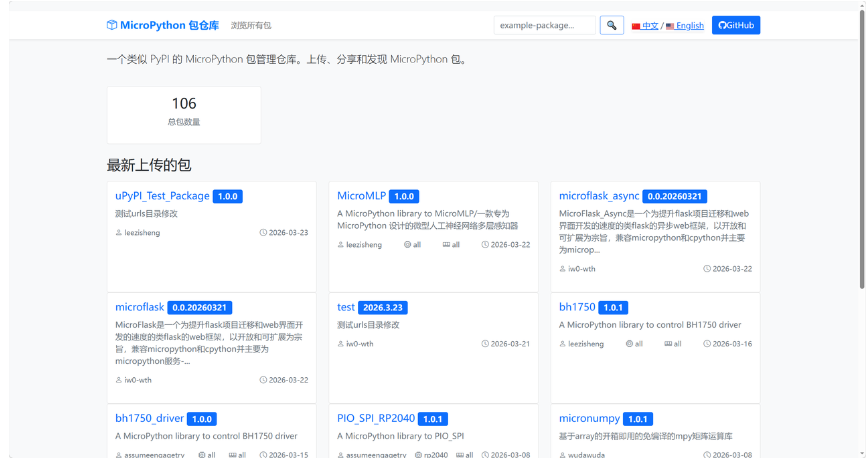The height and width of the screenshot is (474, 867).
Task: Click the clock icon beside 2026-03-21
Action: (485, 344)
